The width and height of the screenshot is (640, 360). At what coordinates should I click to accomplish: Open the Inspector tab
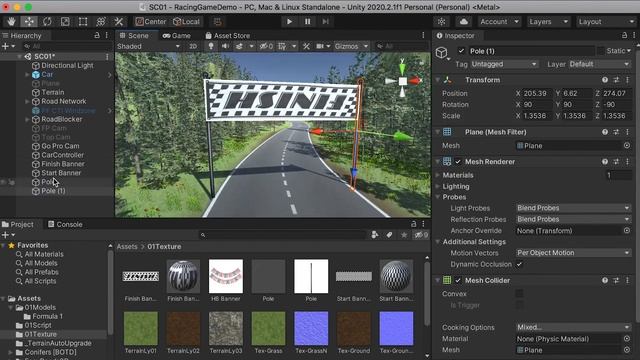(456, 36)
